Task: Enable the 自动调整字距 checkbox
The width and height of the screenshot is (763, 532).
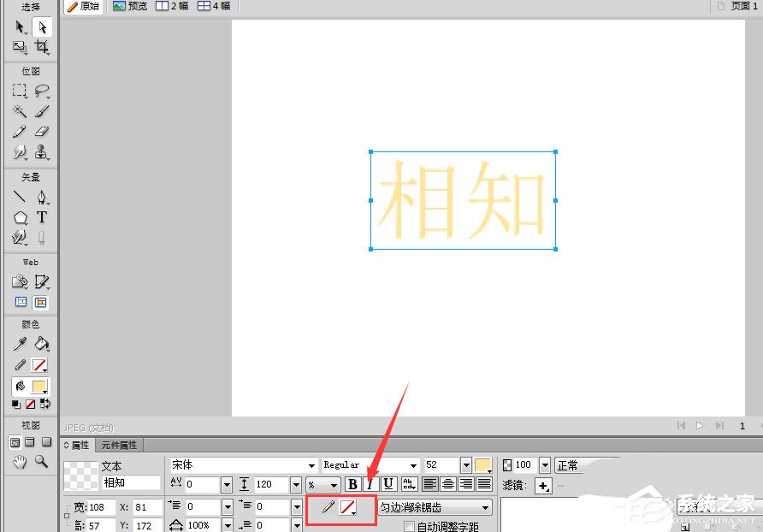Action: (411, 524)
